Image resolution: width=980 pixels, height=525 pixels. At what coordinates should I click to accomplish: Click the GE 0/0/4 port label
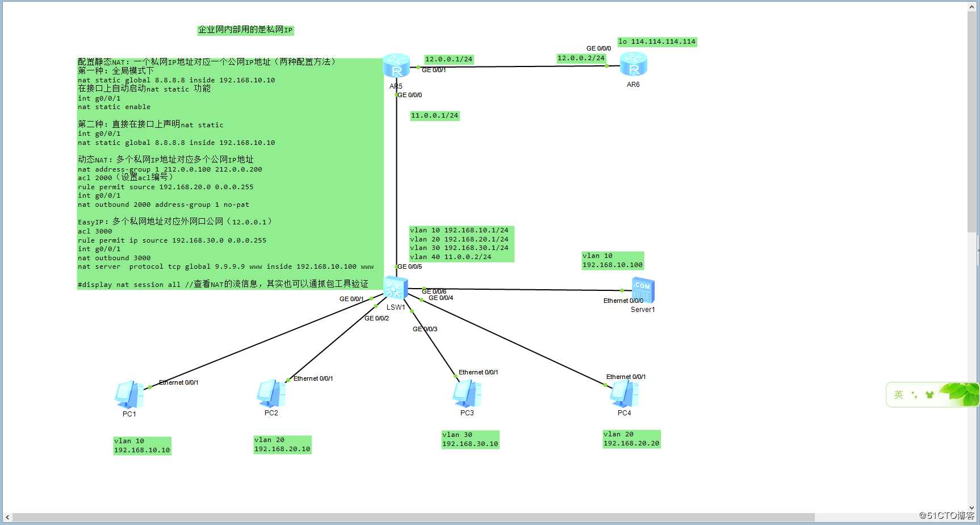pyautogui.click(x=441, y=298)
